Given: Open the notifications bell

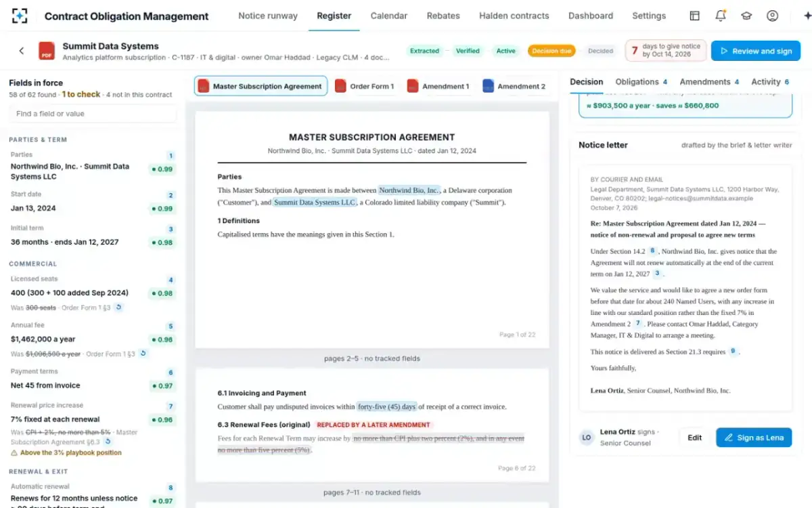Looking at the screenshot, I should (x=721, y=16).
